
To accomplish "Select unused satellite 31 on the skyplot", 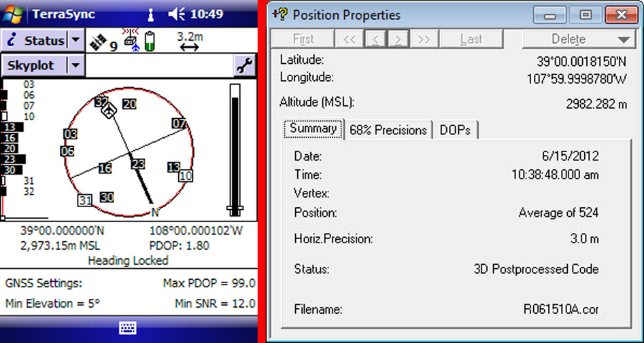I will [x=85, y=200].
